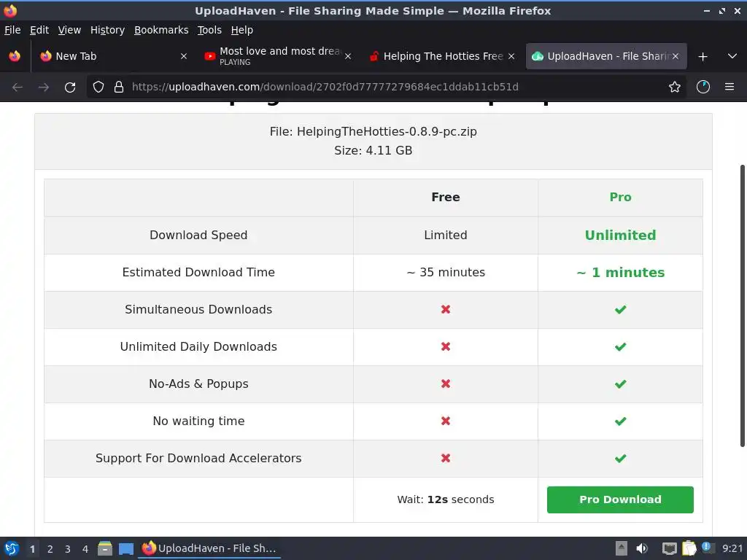The height and width of the screenshot is (560, 747).
Task: Click red X in No-Ads & Popups row
Action: click(446, 384)
